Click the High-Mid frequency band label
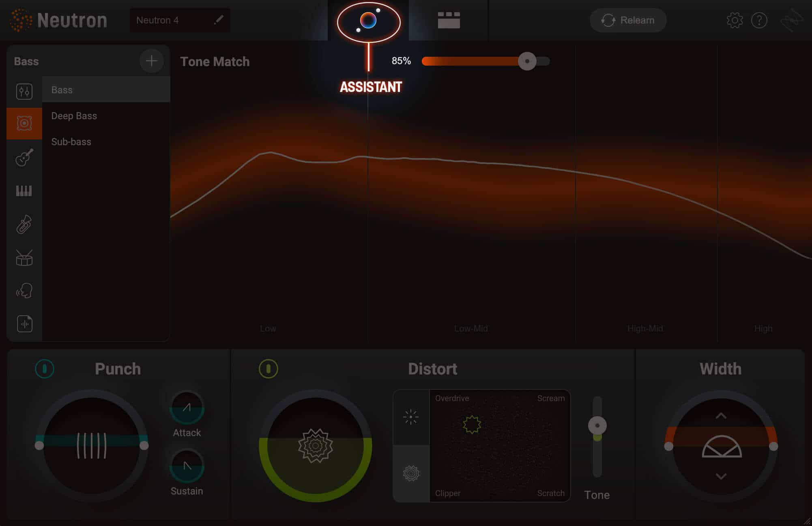Image resolution: width=812 pixels, height=526 pixels. click(x=645, y=328)
